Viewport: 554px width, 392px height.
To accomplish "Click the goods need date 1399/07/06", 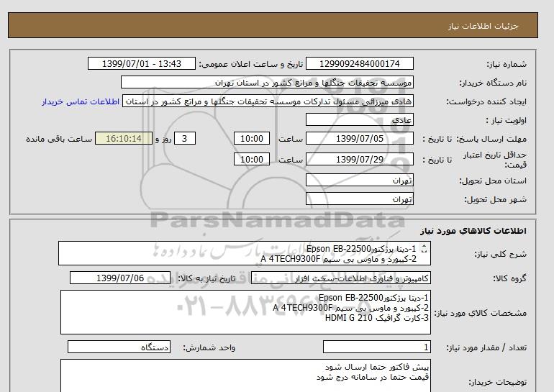I will point(120,278).
